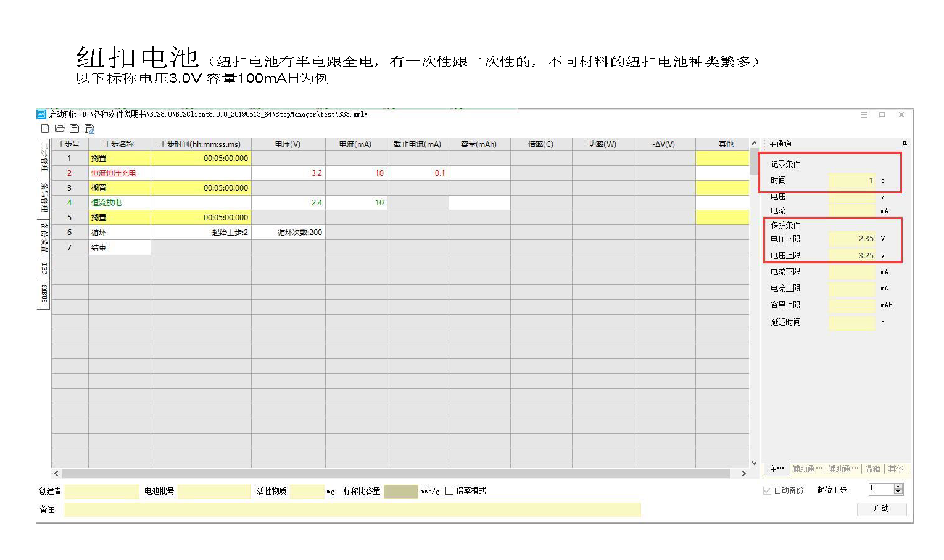Screen dimensions: 944x560
Task: Click the table scroll down arrow
Action: pyautogui.click(x=754, y=463)
